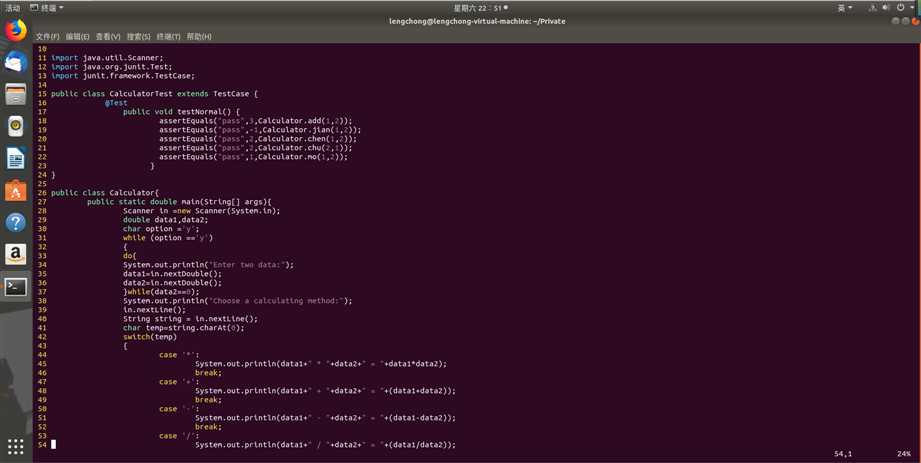Viewport: 921px width, 463px height.
Task: Click the "while (option =='y')" line
Action: click(x=168, y=238)
